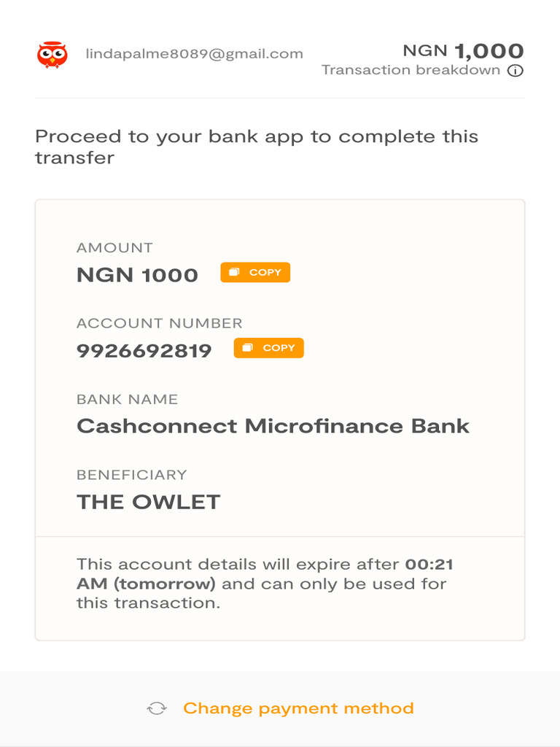This screenshot has height=747, width=560.
Task: Click the NGN 1,000 total in header
Action: [x=463, y=51]
